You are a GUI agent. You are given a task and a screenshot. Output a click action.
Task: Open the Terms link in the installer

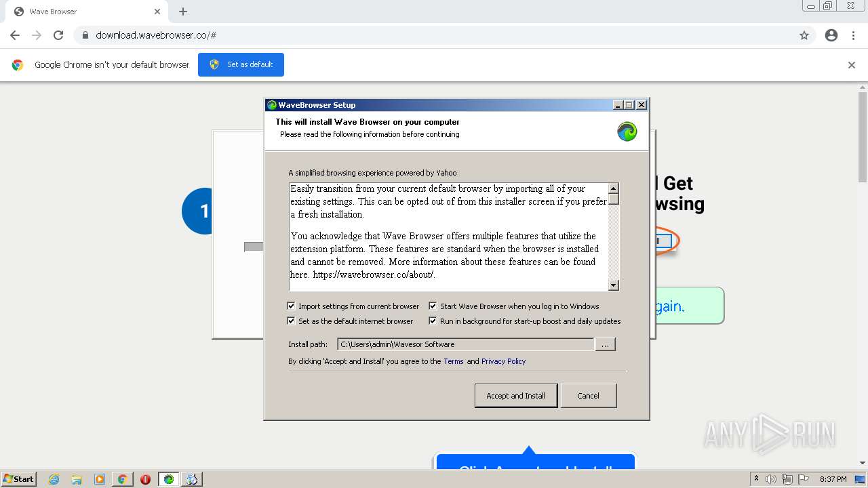point(454,361)
